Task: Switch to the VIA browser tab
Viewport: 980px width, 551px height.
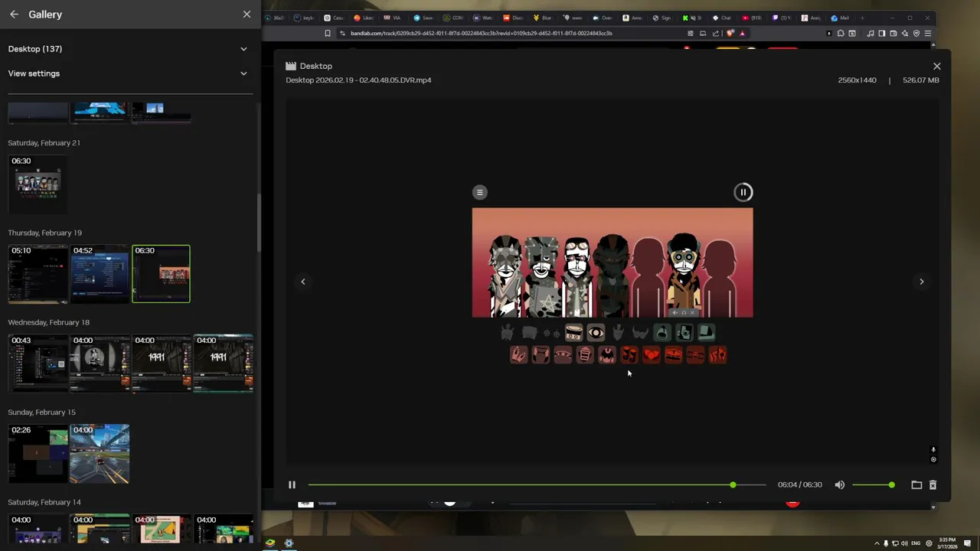Action: 393,18
